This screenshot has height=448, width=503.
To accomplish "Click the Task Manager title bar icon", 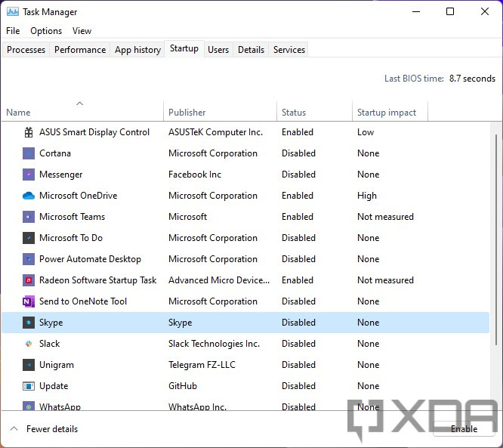I will click(x=13, y=12).
